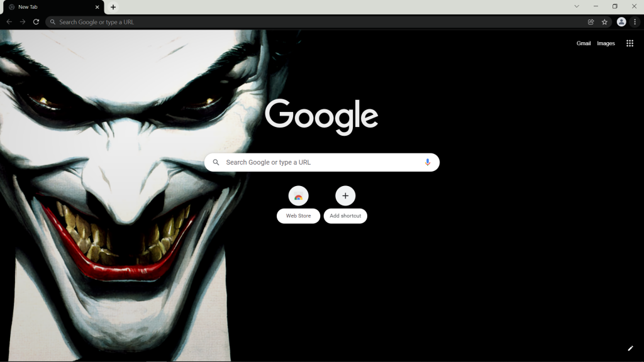Click search icon in address bar

[53, 22]
